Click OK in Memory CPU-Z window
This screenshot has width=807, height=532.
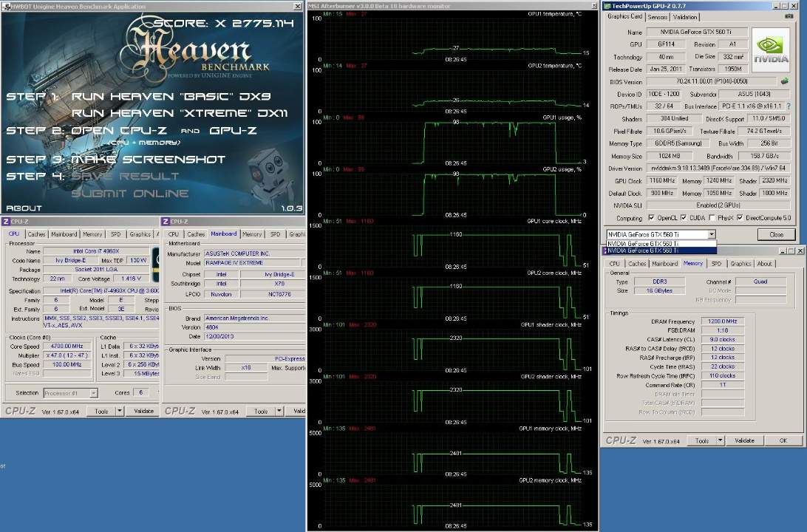[783, 440]
